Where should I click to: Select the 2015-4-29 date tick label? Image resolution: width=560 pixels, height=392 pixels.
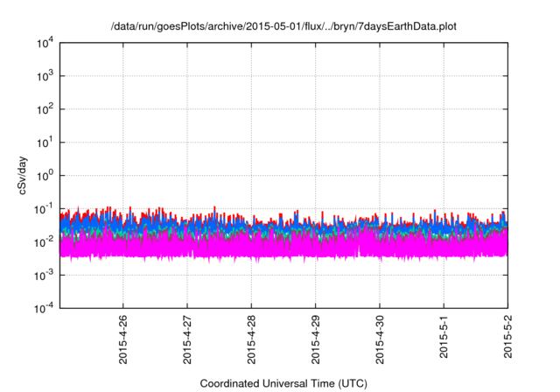pos(315,339)
